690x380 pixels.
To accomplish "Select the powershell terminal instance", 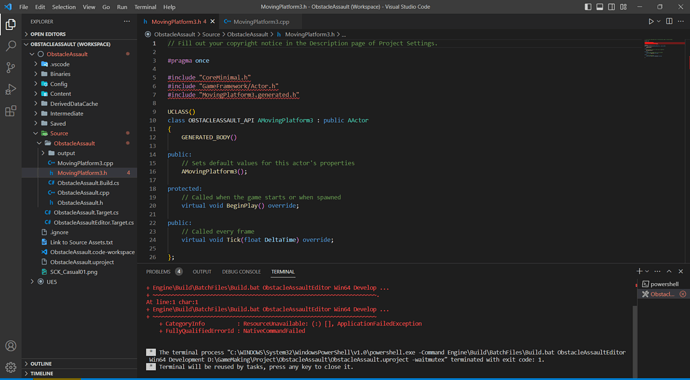I will coord(663,284).
